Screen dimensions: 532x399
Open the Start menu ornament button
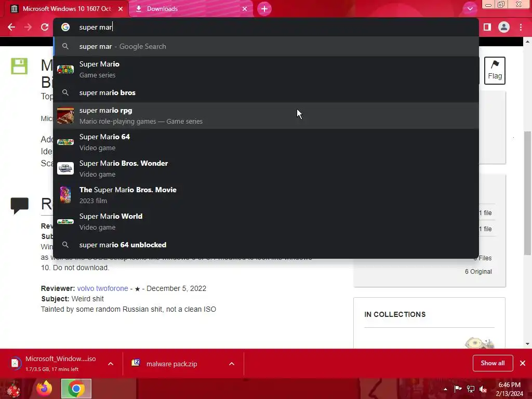click(14, 389)
